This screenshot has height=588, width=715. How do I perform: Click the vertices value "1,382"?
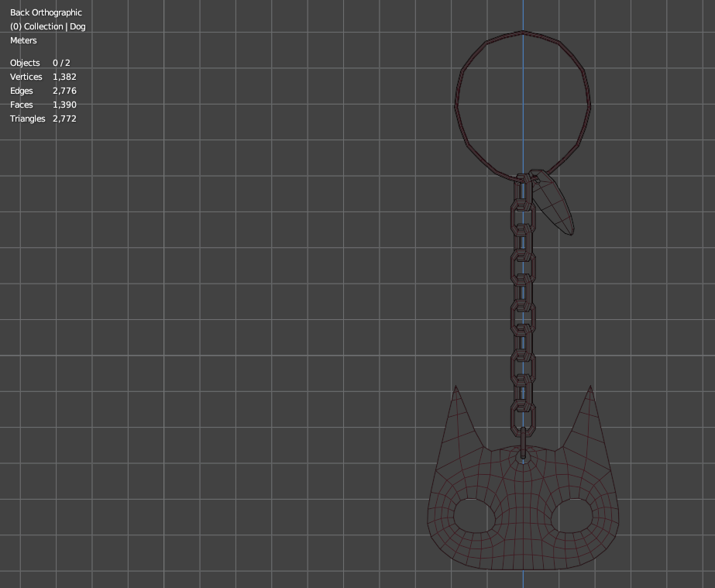pos(65,77)
